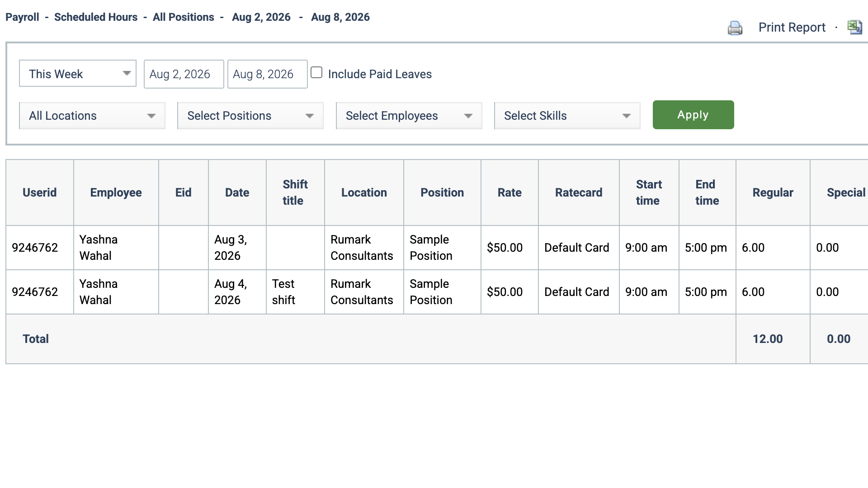Click the Shift title column header
Viewport: 868px width, 488px height.
click(295, 192)
